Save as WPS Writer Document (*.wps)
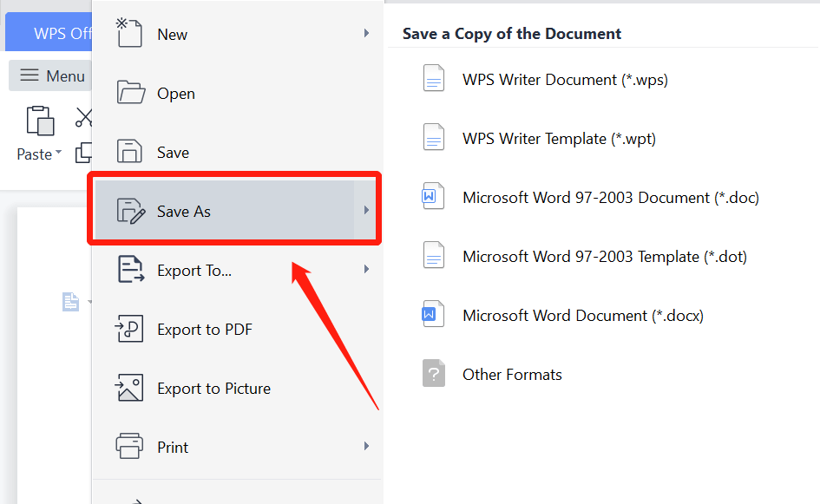The image size is (820, 504). 565,80
